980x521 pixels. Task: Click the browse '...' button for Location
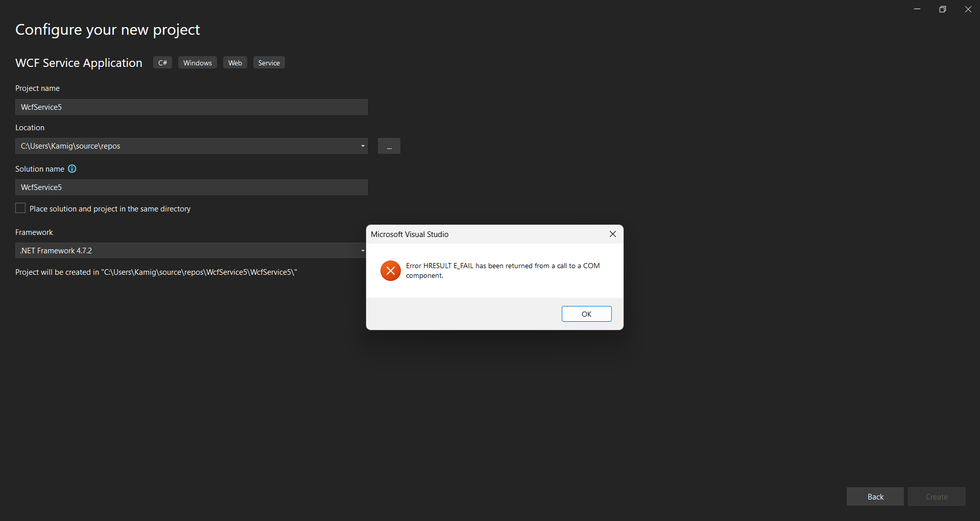(389, 146)
